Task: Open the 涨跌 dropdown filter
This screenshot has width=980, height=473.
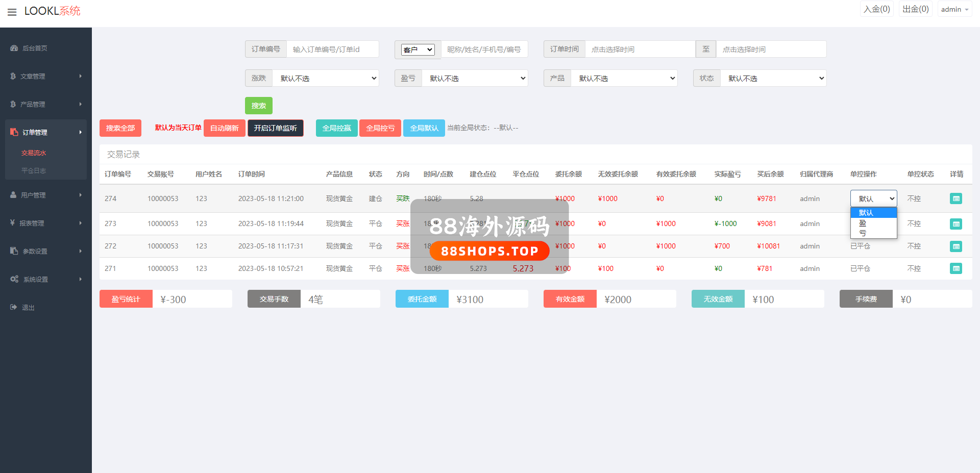Action: (326, 78)
